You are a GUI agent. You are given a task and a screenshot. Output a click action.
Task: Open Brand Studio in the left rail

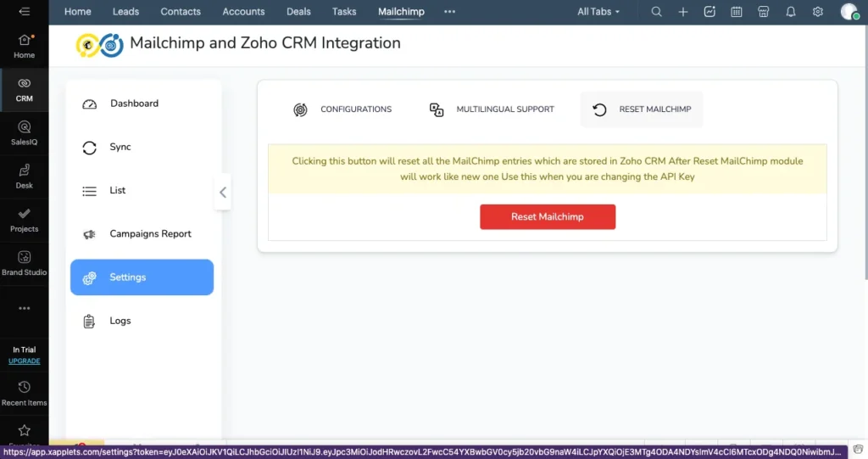[x=25, y=263]
